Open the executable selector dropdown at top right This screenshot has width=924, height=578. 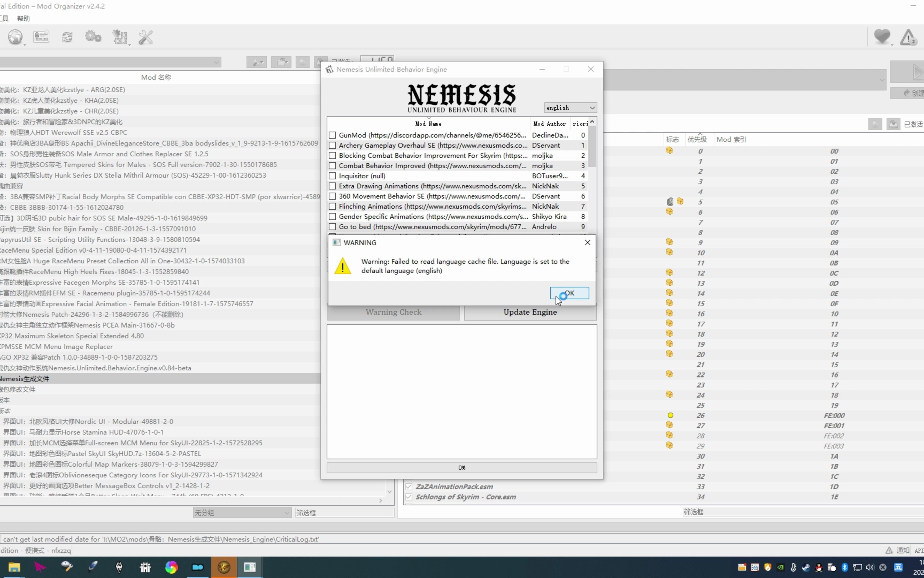(x=745, y=80)
